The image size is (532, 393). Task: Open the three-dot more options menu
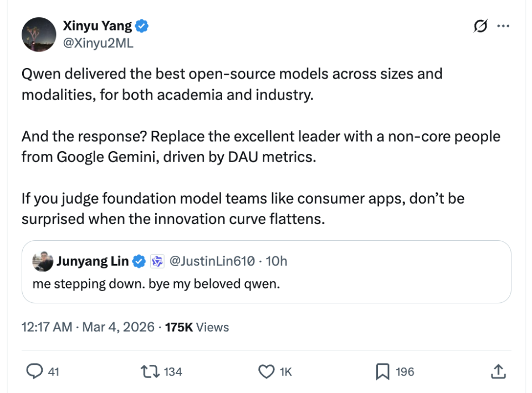coord(503,26)
